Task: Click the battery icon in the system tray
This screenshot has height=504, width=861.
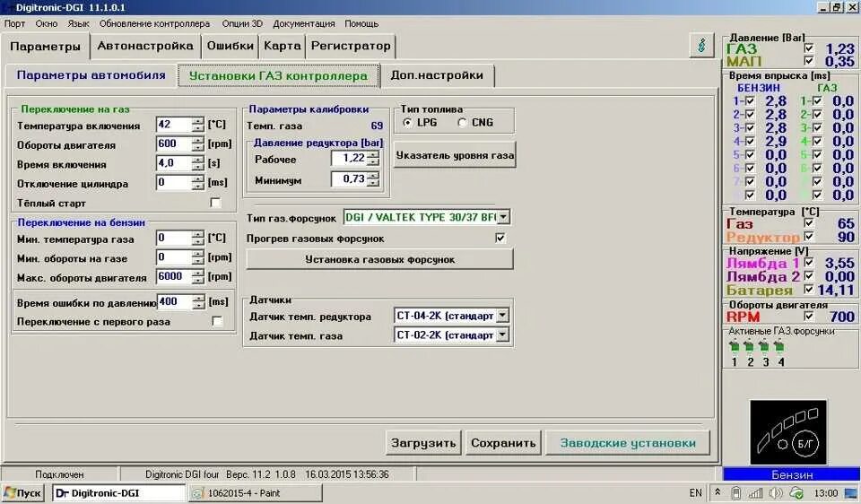Action: tap(735, 493)
